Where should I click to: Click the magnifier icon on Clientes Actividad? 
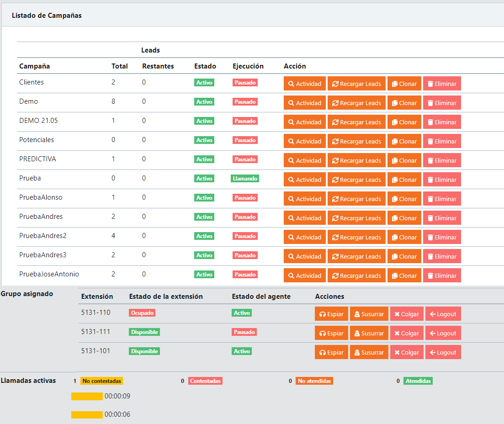click(x=291, y=84)
